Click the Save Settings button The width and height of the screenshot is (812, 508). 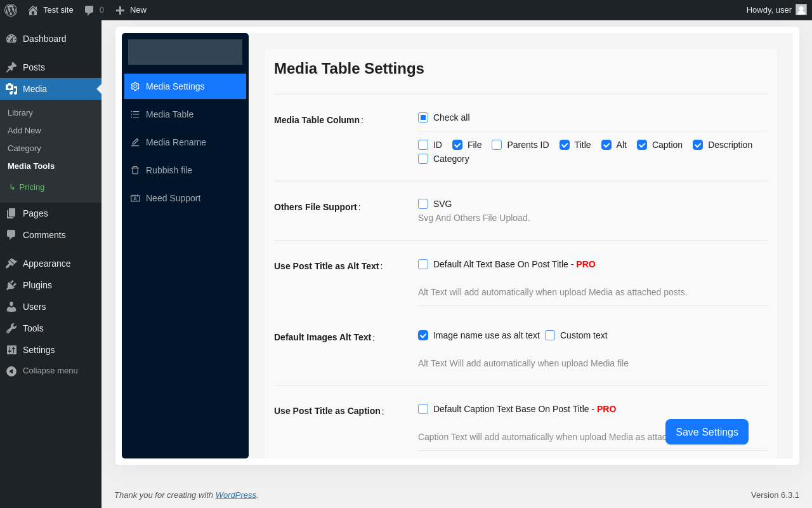[x=707, y=432]
